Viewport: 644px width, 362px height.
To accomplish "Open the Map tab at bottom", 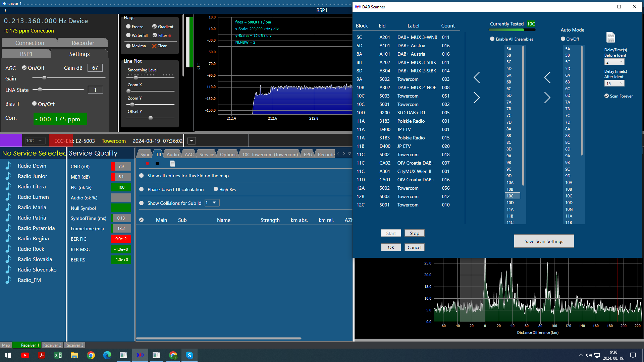I will point(6,345).
